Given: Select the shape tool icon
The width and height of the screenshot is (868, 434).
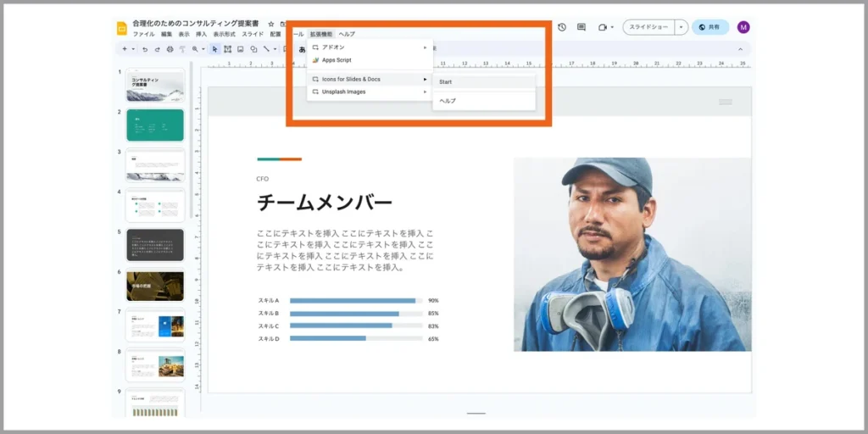Looking at the screenshot, I should [253, 49].
